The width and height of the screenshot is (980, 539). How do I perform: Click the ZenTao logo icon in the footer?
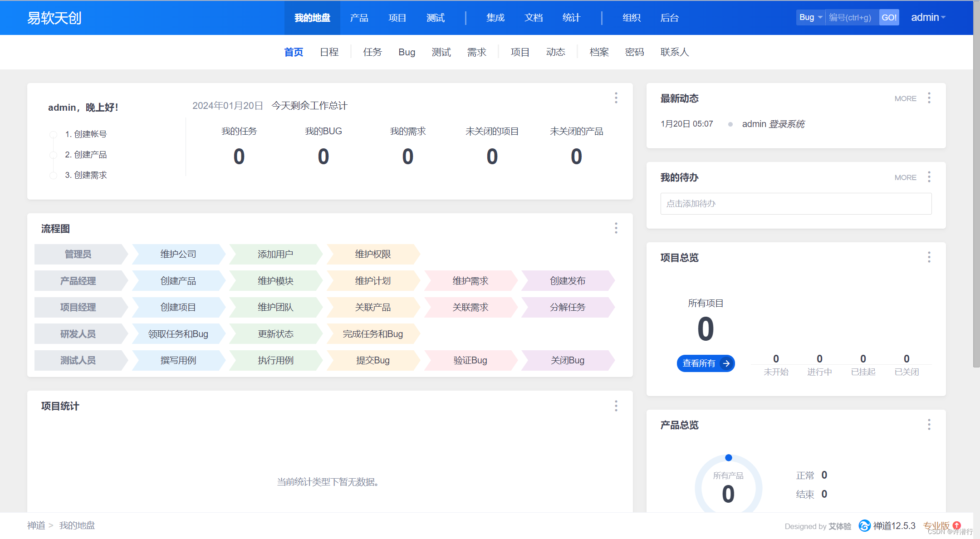pyautogui.click(x=864, y=525)
